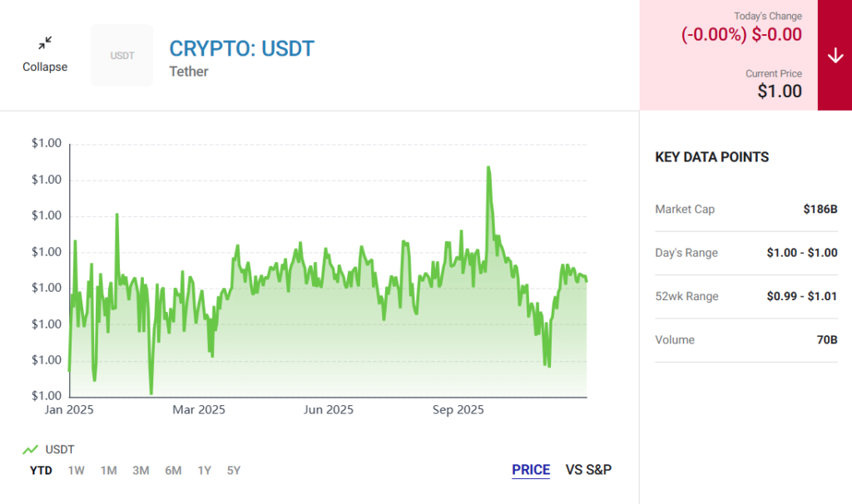This screenshot has width=852, height=504.
Task: Open the CRYPTO: USDT title link
Action: pyautogui.click(x=242, y=48)
